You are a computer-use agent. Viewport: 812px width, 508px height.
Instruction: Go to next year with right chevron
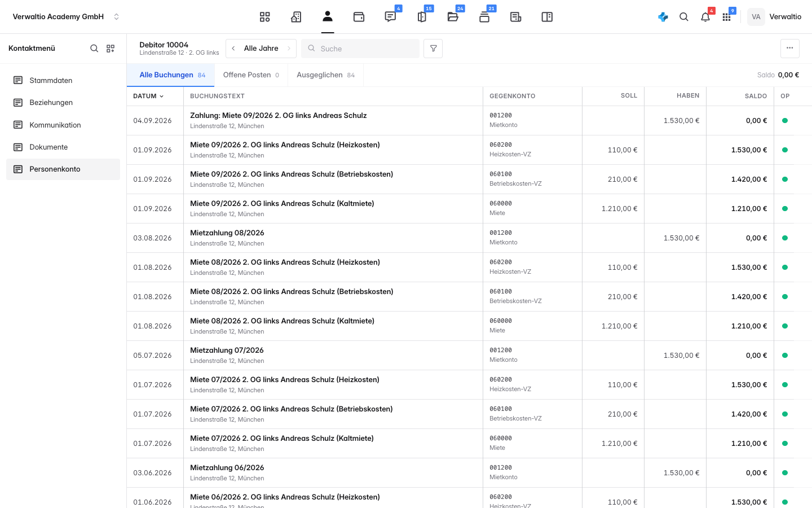click(289, 49)
